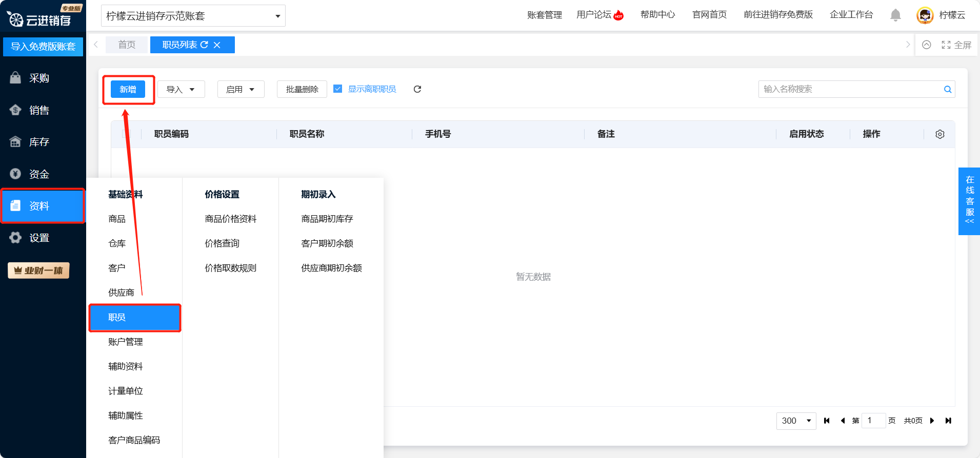Click the notification bell icon
980x458 pixels.
895,15
